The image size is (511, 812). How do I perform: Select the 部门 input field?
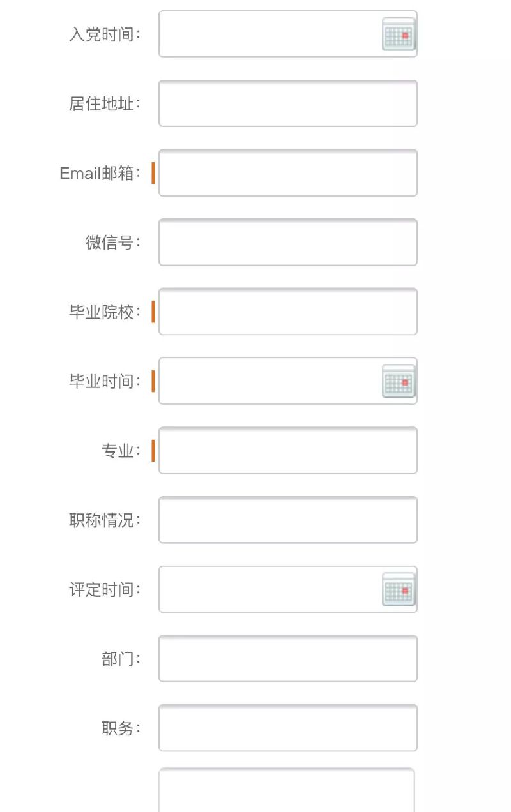[x=287, y=659]
